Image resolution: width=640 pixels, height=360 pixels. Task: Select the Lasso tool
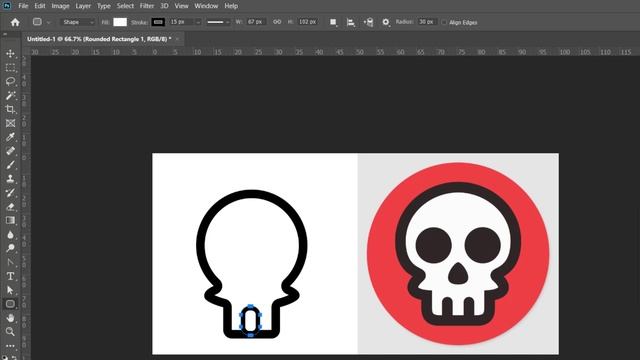tap(10, 81)
